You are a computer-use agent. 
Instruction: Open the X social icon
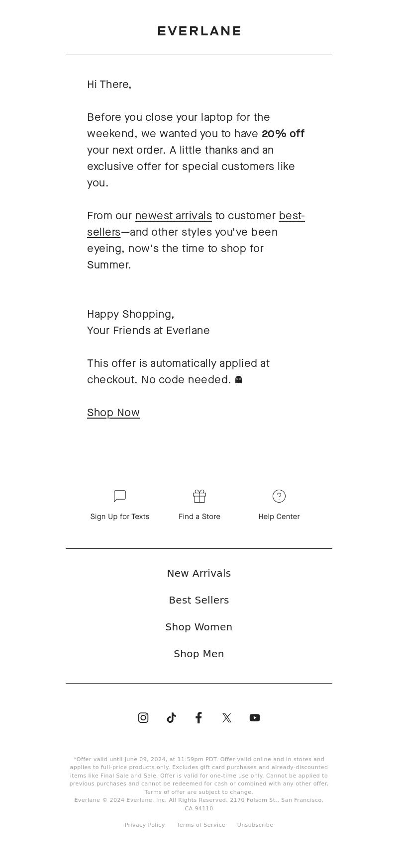[227, 717]
